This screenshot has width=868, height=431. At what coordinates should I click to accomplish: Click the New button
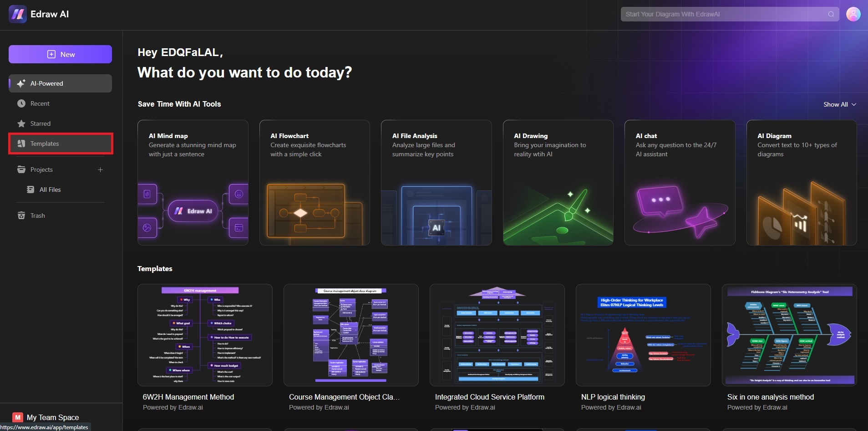pos(60,54)
